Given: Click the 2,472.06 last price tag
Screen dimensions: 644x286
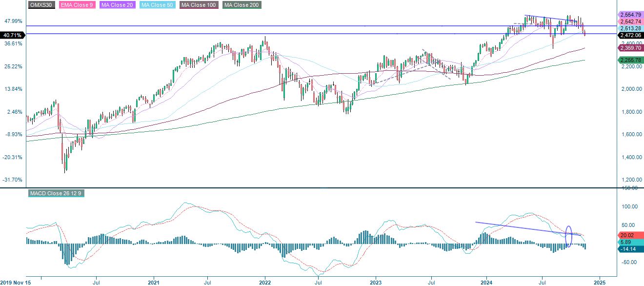Looking at the screenshot, I should pyautogui.click(x=630, y=35).
